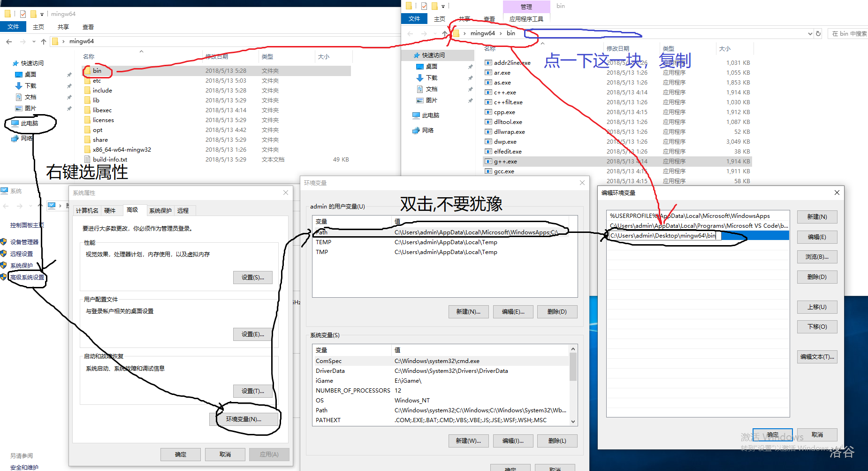Click 设置(T)... under 启动和故障恢复
Image resolution: width=868 pixels, height=471 pixels.
coord(253,391)
